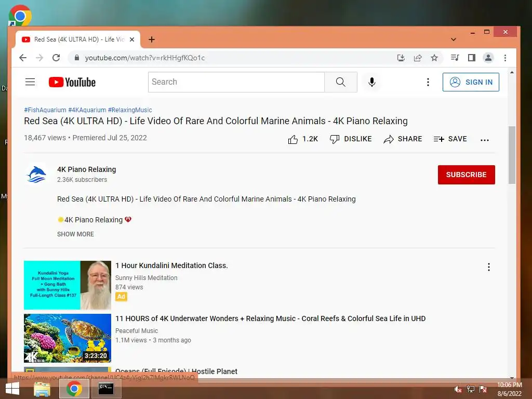Reload the YouTube page

tap(56, 58)
